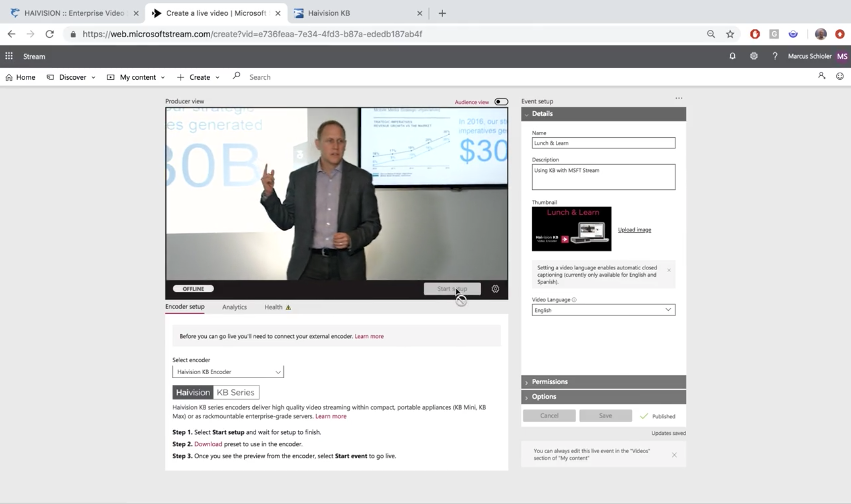The height and width of the screenshot is (504, 851).
Task: Click the OFFLINE status badge
Action: (194, 289)
